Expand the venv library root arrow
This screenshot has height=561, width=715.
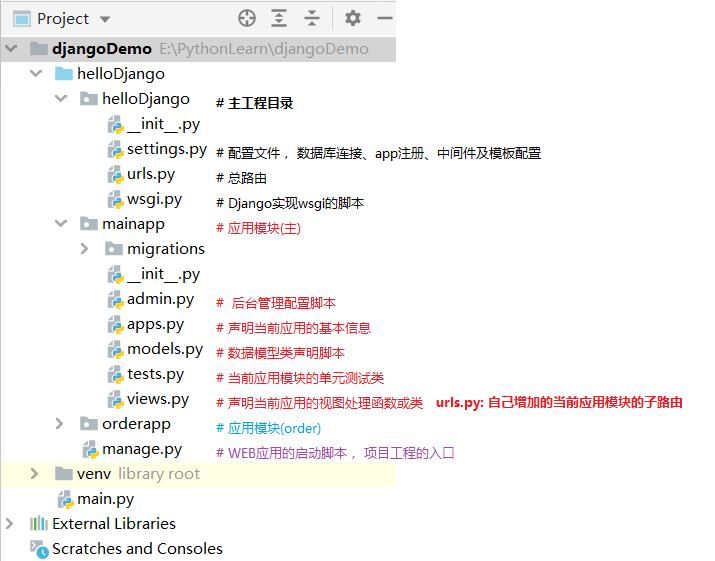(x=34, y=473)
